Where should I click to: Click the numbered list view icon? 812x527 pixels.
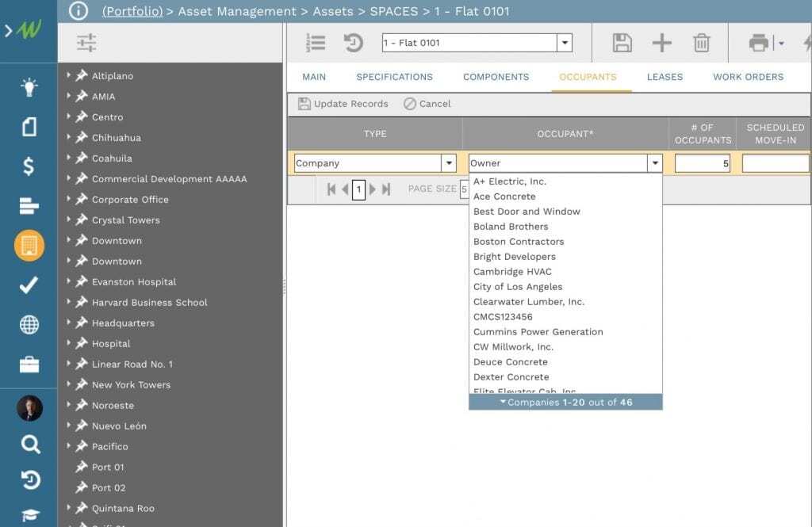316,43
